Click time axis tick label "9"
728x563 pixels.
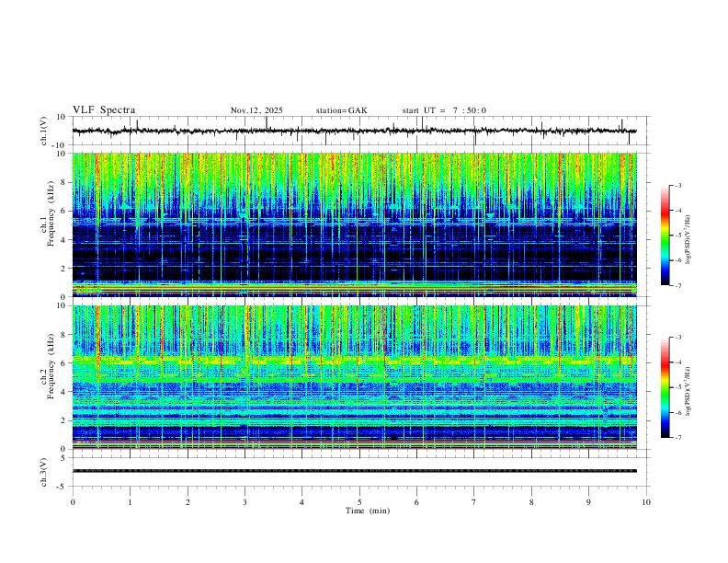588,502
